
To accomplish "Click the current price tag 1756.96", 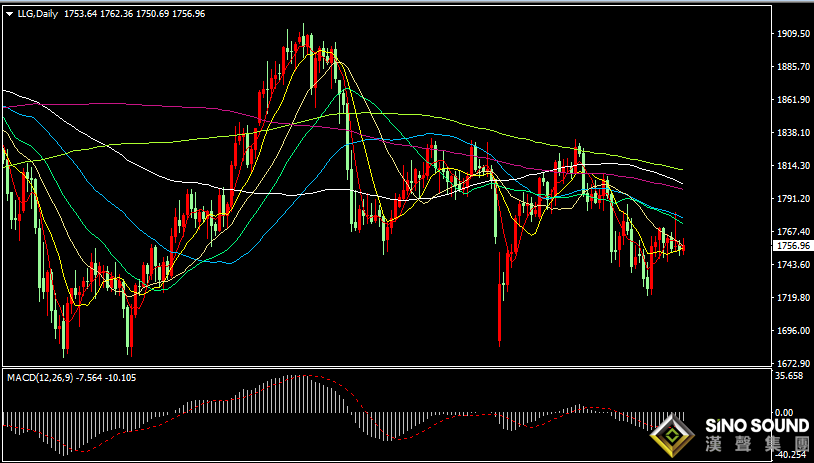I will point(791,246).
